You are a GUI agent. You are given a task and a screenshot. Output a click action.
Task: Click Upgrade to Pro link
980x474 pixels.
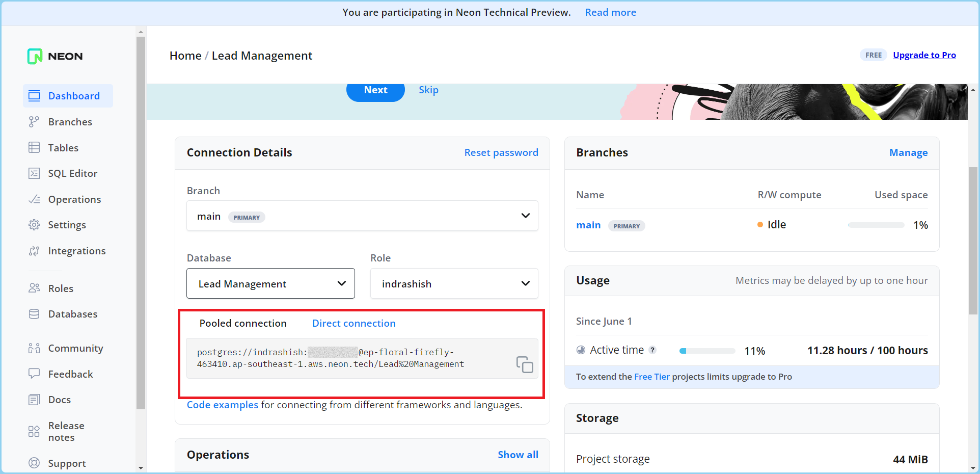(924, 55)
